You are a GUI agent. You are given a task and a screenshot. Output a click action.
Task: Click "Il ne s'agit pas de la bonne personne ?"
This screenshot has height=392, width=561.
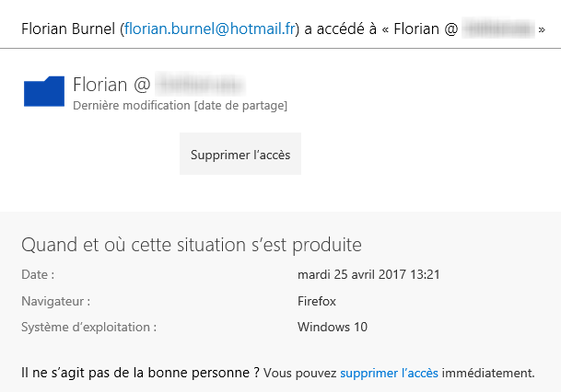[x=139, y=373]
